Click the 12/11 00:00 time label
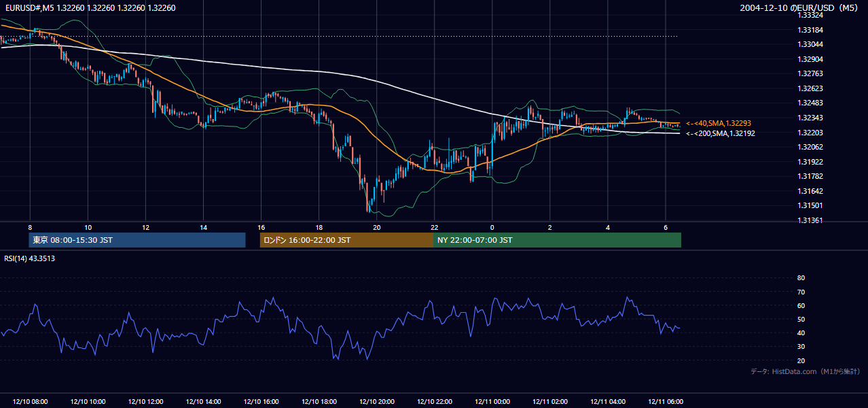This screenshot has height=408, width=868. pyautogui.click(x=492, y=401)
